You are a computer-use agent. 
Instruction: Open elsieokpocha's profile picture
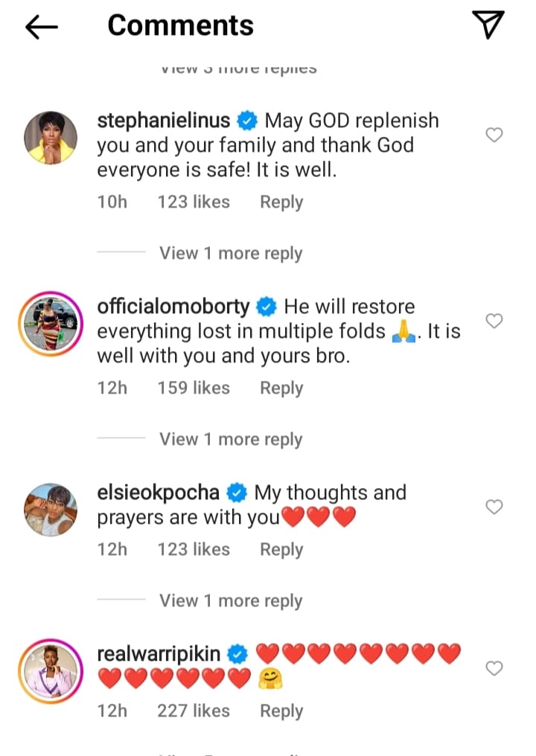click(51, 510)
